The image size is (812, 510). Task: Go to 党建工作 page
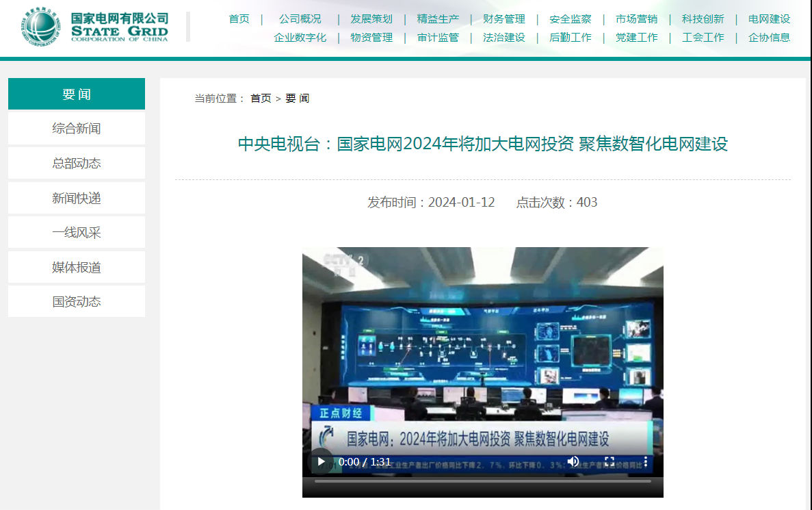click(x=636, y=38)
